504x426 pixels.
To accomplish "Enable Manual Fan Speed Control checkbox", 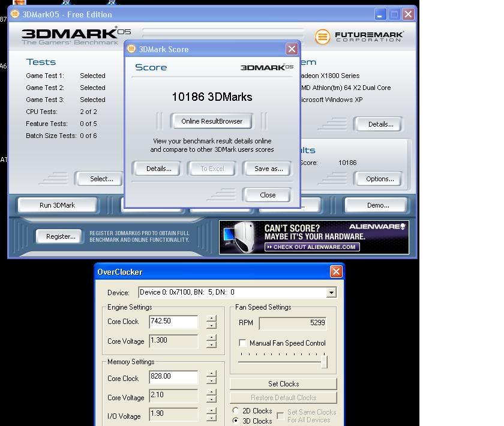I will tap(243, 343).
